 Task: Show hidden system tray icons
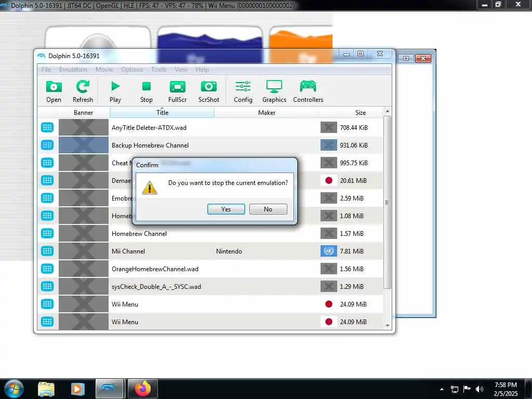pos(442,389)
